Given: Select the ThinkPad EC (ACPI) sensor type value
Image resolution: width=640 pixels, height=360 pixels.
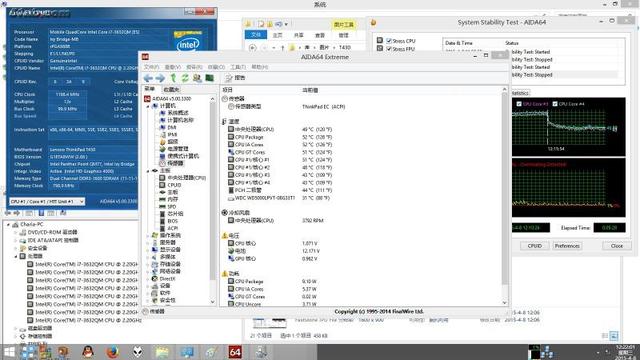Looking at the screenshot, I should [323, 107].
